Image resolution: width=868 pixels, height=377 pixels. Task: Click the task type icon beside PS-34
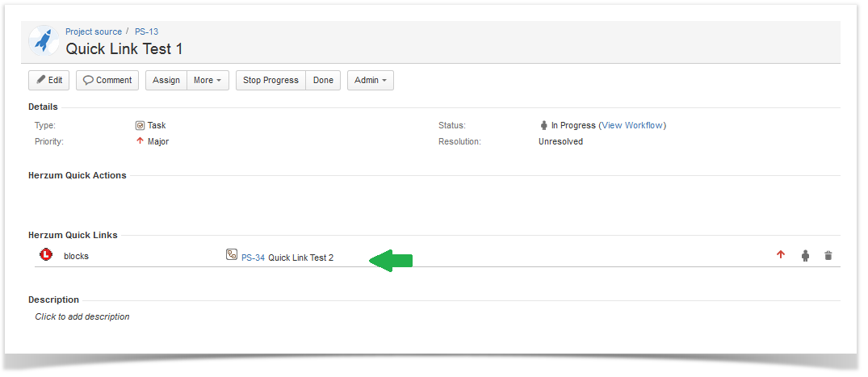click(x=232, y=255)
